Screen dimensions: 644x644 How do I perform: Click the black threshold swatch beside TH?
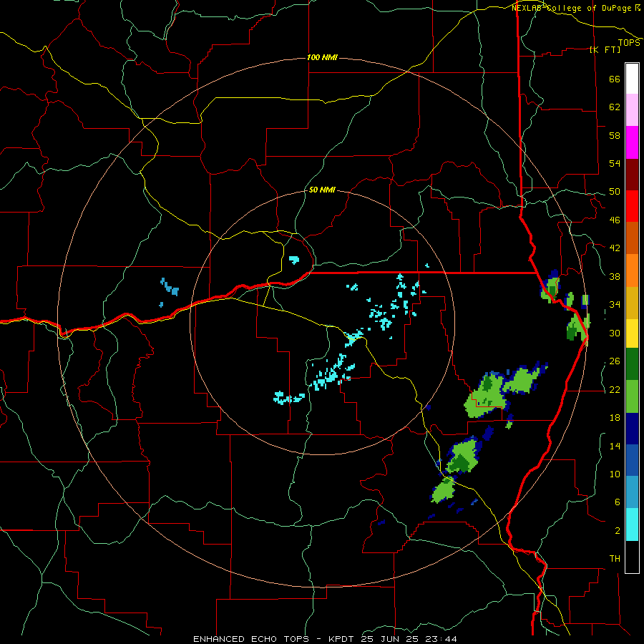(632, 557)
